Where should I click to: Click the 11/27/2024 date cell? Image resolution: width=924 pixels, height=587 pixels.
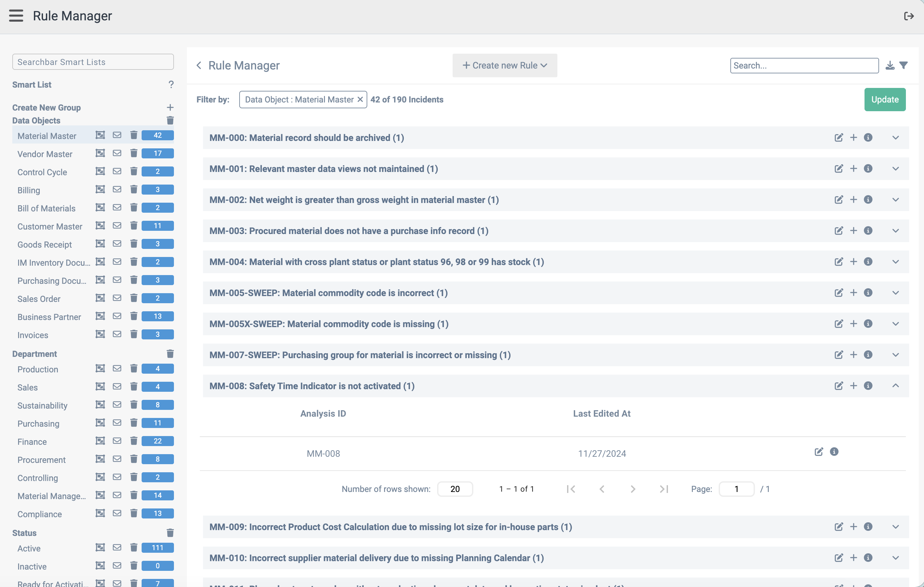[x=602, y=454]
